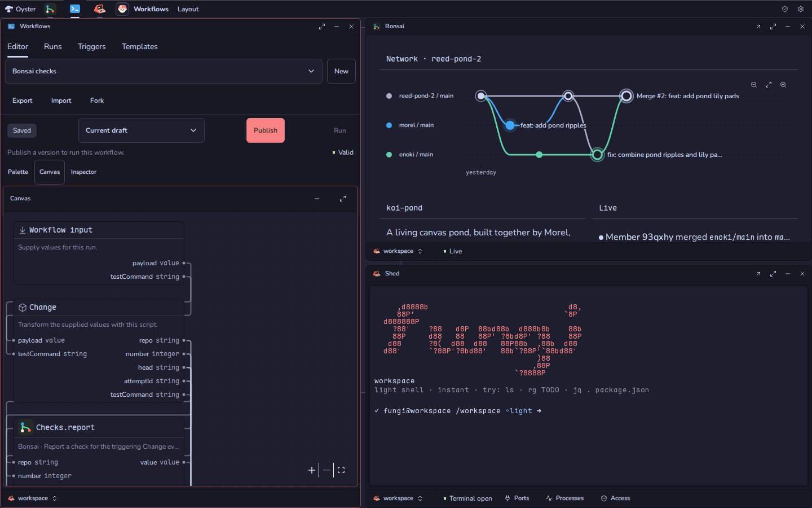Screen dimensions: 812x508
Task: Open Processes in the Shed status bar
Action: (565, 498)
